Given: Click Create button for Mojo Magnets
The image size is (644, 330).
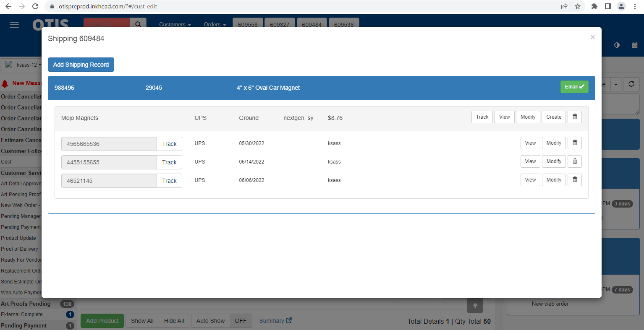Looking at the screenshot, I should [x=554, y=117].
